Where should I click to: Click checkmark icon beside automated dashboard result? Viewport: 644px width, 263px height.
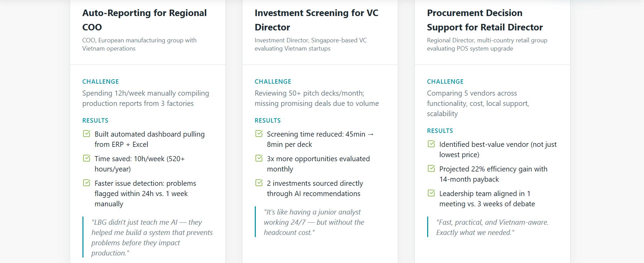pos(87,134)
